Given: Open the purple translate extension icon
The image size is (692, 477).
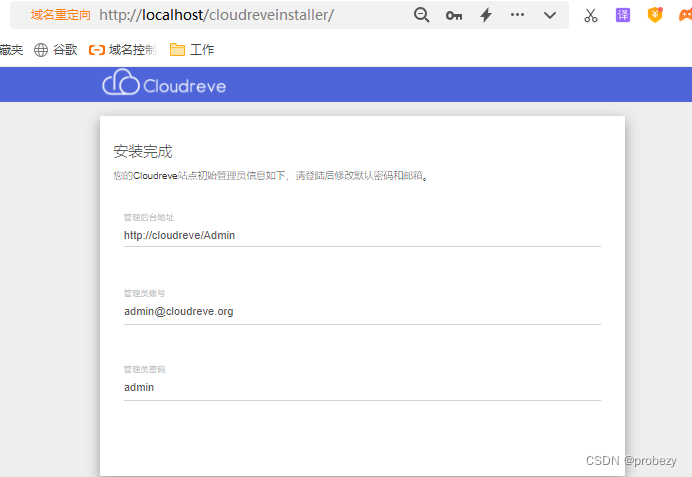Looking at the screenshot, I should click(623, 15).
